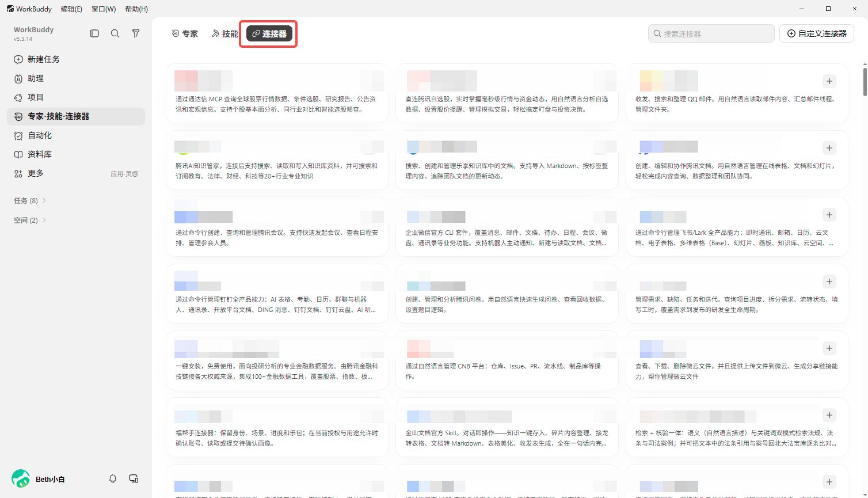The width and height of the screenshot is (868, 498).
Task: Open 项目 in the sidebar
Action: pos(76,97)
